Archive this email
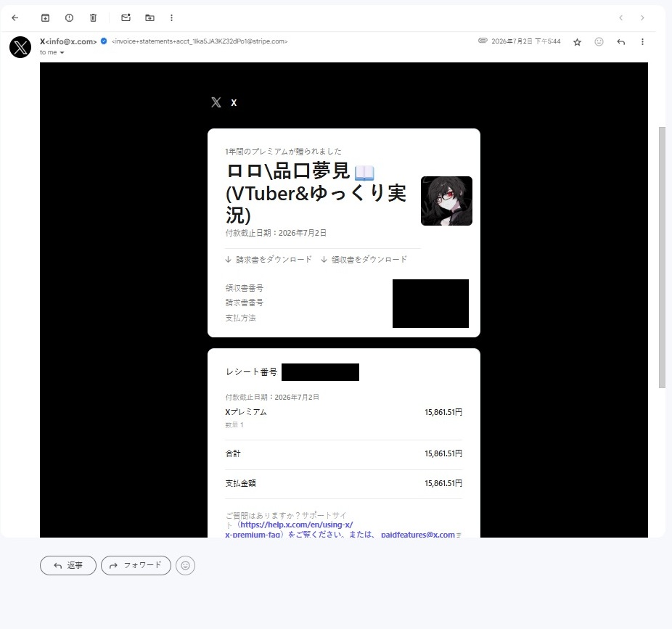This screenshot has height=629, width=672. click(45, 17)
